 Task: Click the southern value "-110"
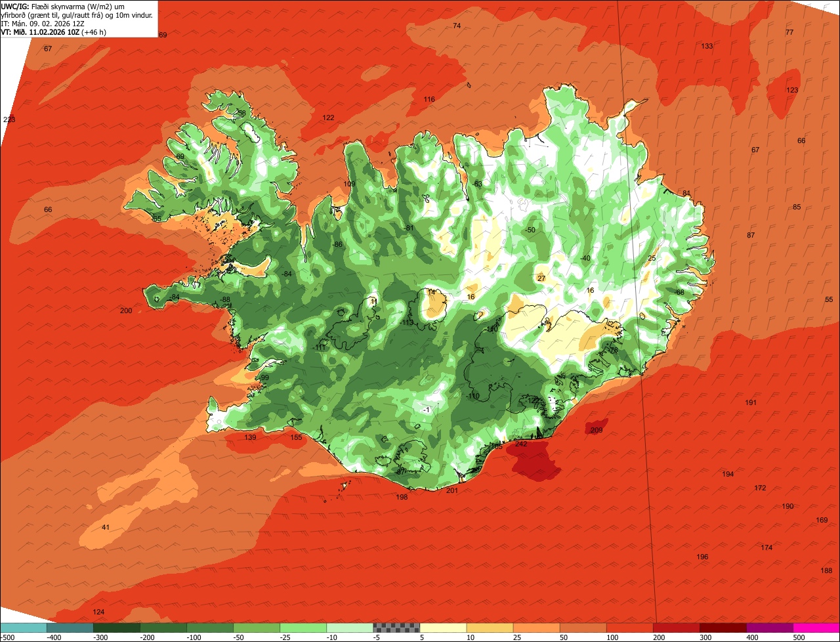pyautogui.click(x=472, y=396)
